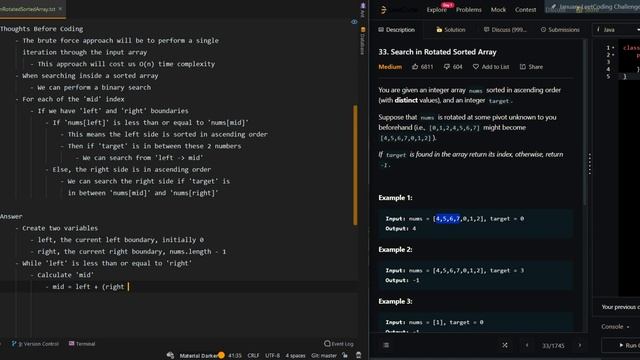The width and height of the screenshot is (640, 360).
Task: Click the highlighted '4,5,6,7' text in Example 1
Action: [448, 219]
